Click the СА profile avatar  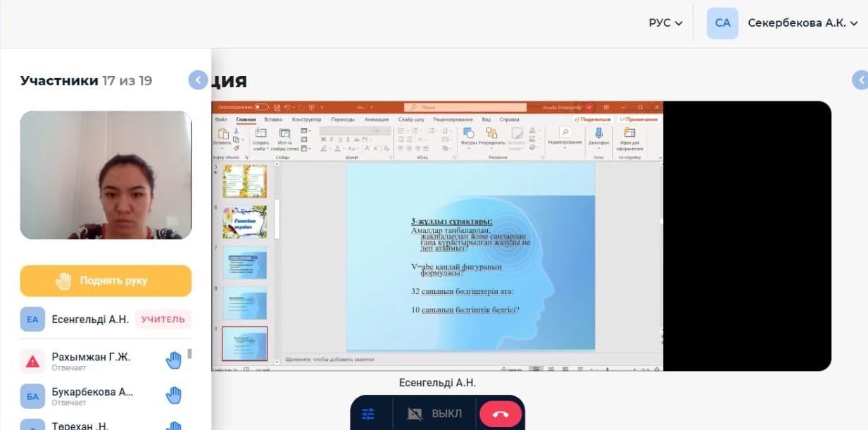722,23
